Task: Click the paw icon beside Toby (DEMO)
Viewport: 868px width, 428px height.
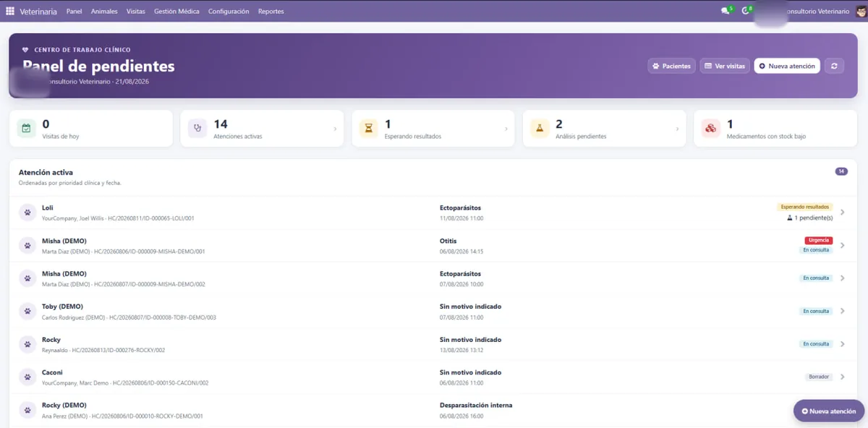Action: tap(27, 312)
